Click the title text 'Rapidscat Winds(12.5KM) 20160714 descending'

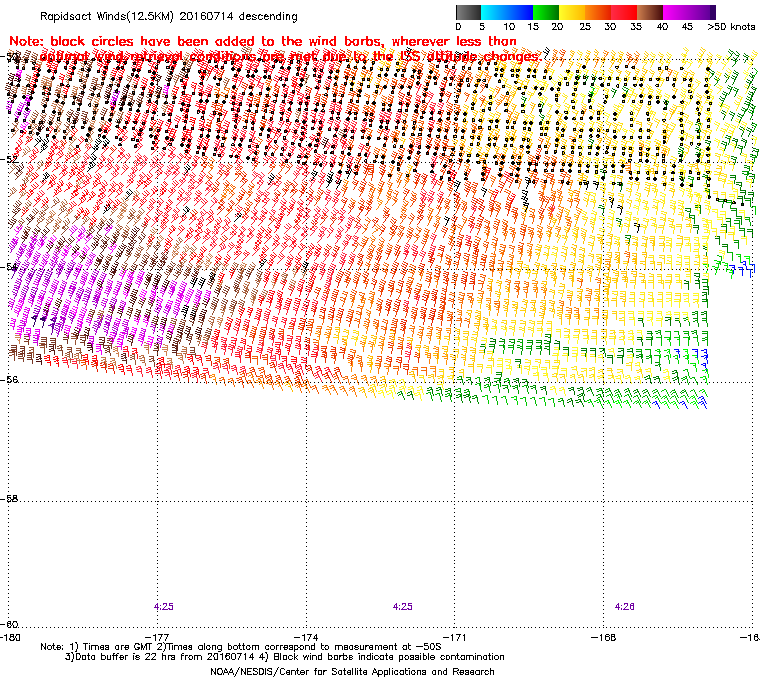[x=169, y=16]
